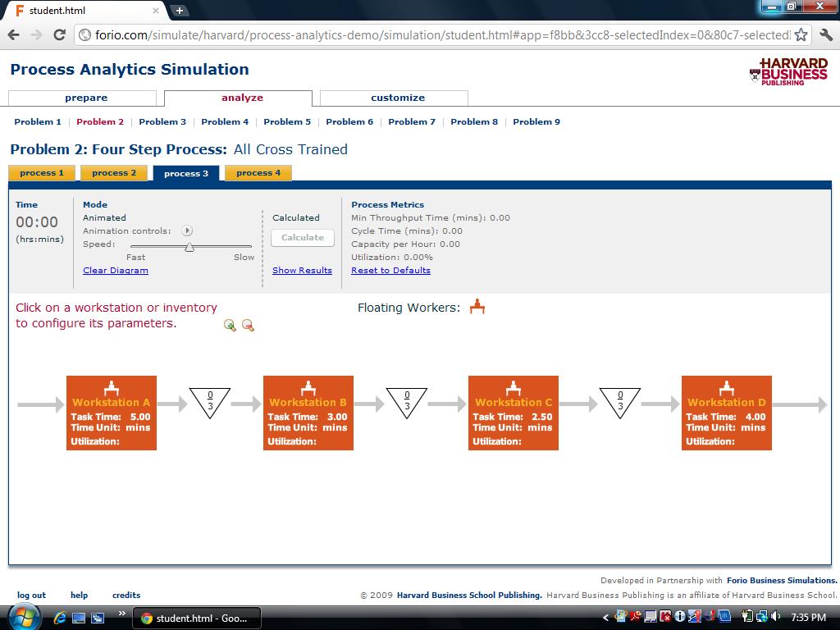Select the Animated mode label
Viewport: 840px width, 630px height.
click(104, 217)
